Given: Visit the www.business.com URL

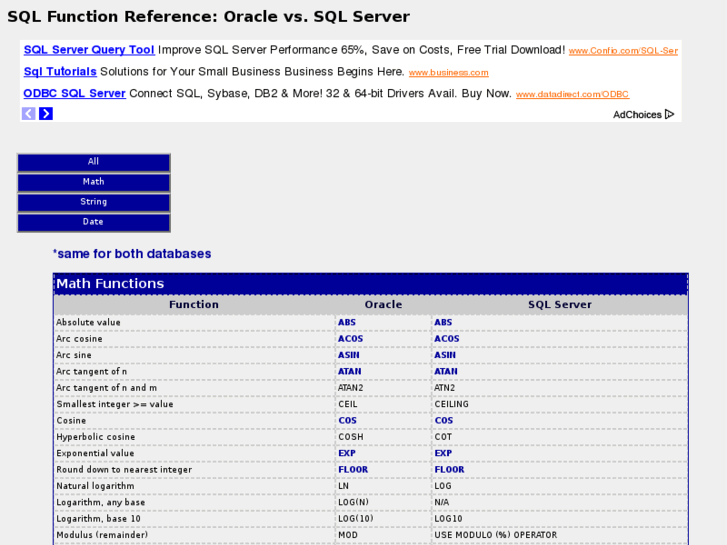Looking at the screenshot, I should (448, 72).
